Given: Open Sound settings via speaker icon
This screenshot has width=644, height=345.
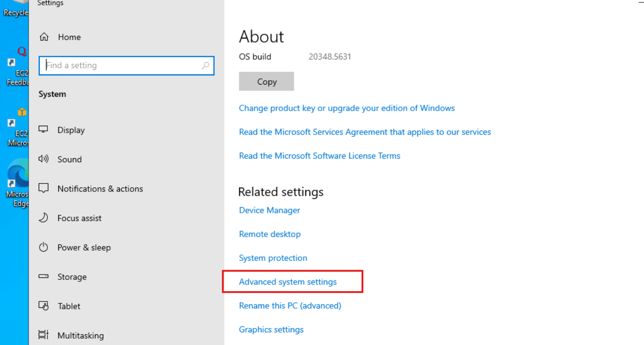Looking at the screenshot, I should 44,159.
